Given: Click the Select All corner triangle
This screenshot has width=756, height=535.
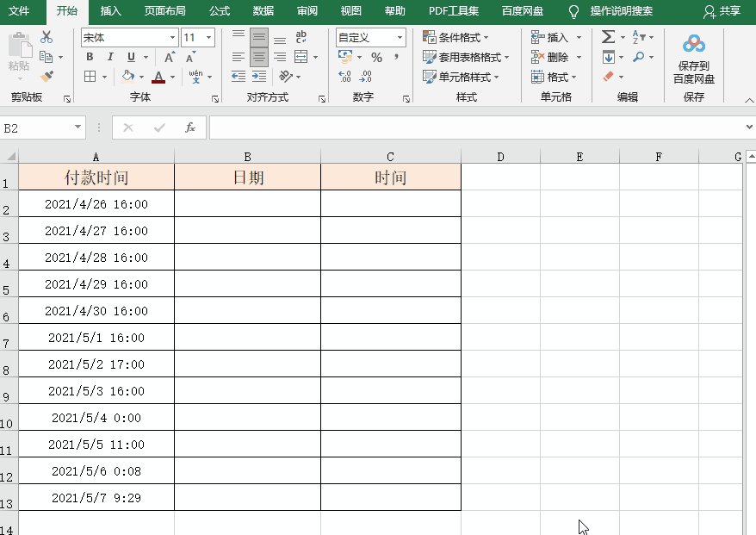Looking at the screenshot, I should [9, 156].
